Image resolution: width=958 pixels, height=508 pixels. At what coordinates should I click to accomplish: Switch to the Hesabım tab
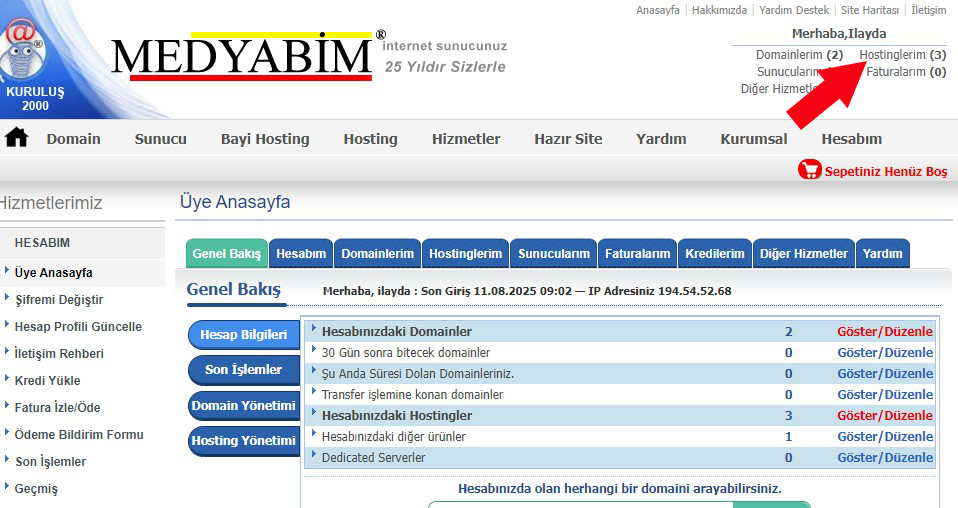coord(301,254)
